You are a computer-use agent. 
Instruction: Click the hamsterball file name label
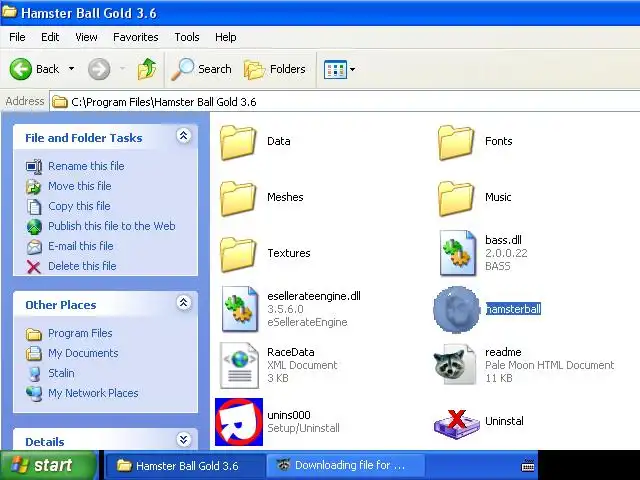pos(513,309)
